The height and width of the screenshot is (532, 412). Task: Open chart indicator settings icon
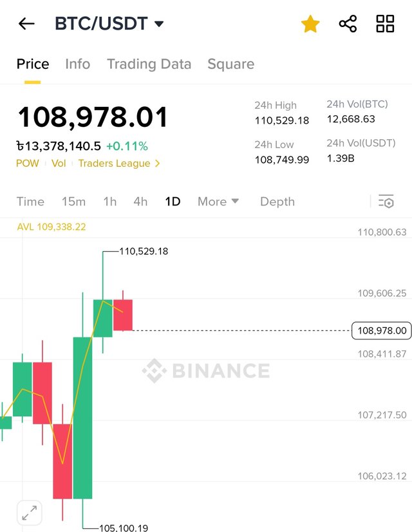coord(386,202)
